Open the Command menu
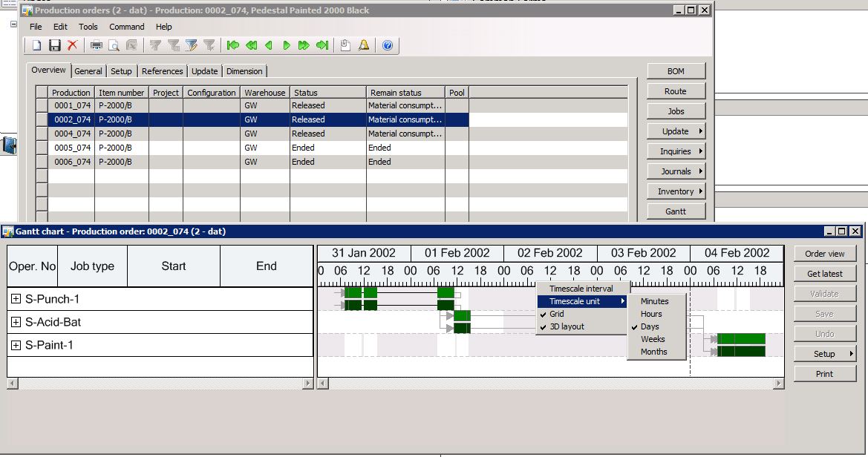The height and width of the screenshot is (457, 868). (x=126, y=27)
